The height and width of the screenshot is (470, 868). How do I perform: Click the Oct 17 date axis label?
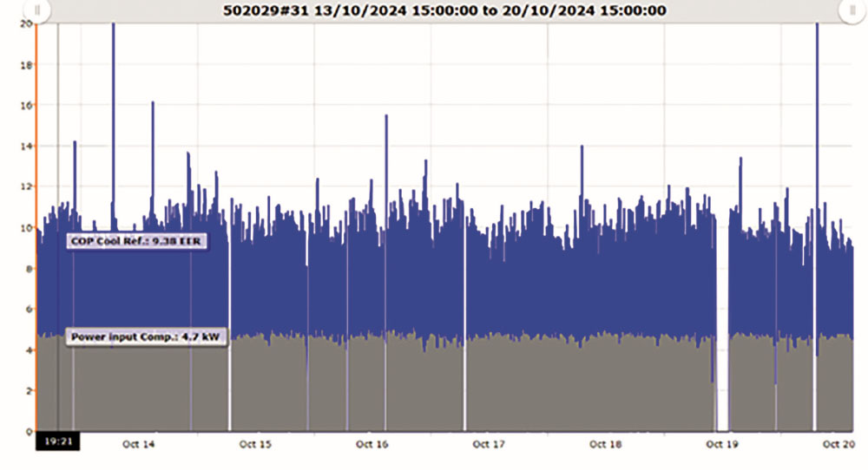click(489, 444)
